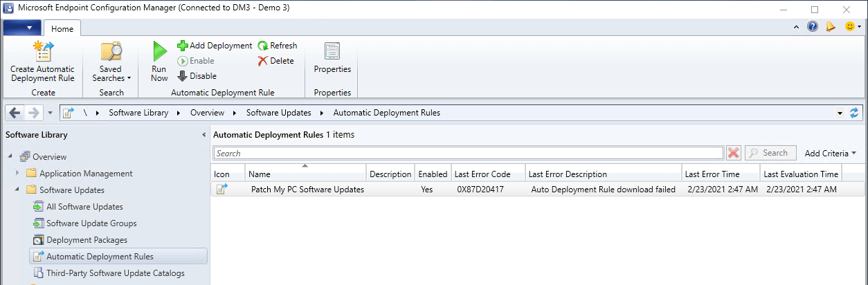
Task: Click the help question mark icon
Action: 813,27
